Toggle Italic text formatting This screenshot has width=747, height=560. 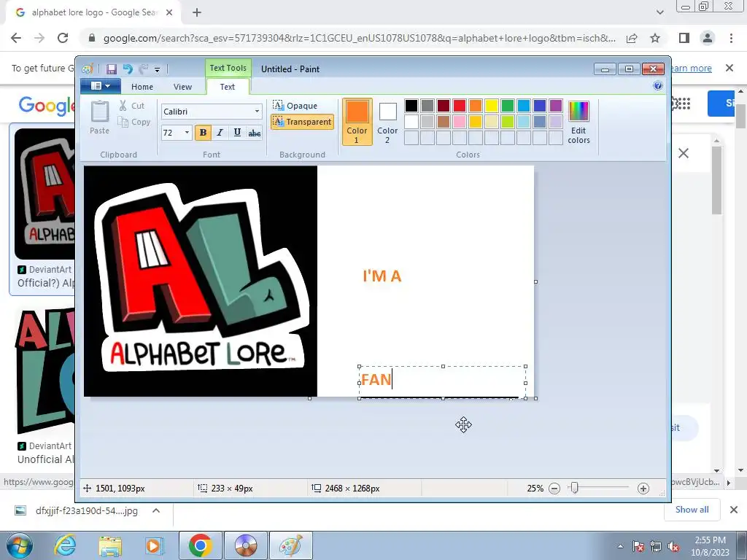(x=220, y=133)
